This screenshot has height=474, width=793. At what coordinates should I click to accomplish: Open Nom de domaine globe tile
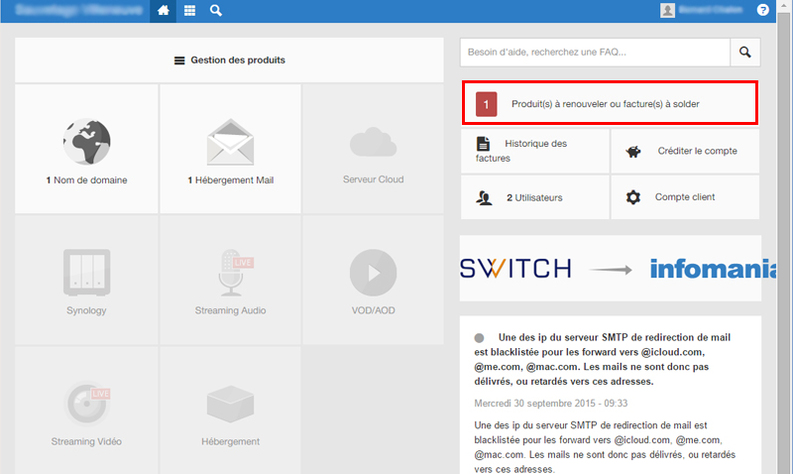[x=87, y=148]
